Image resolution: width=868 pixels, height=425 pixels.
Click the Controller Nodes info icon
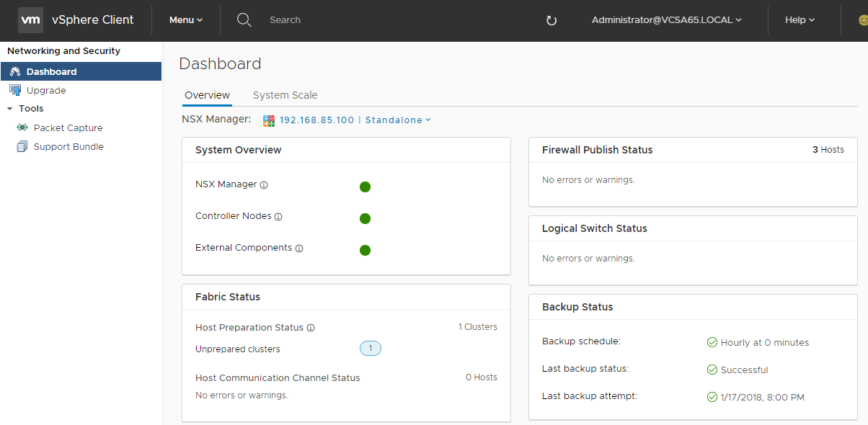pyautogui.click(x=278, y=217)
